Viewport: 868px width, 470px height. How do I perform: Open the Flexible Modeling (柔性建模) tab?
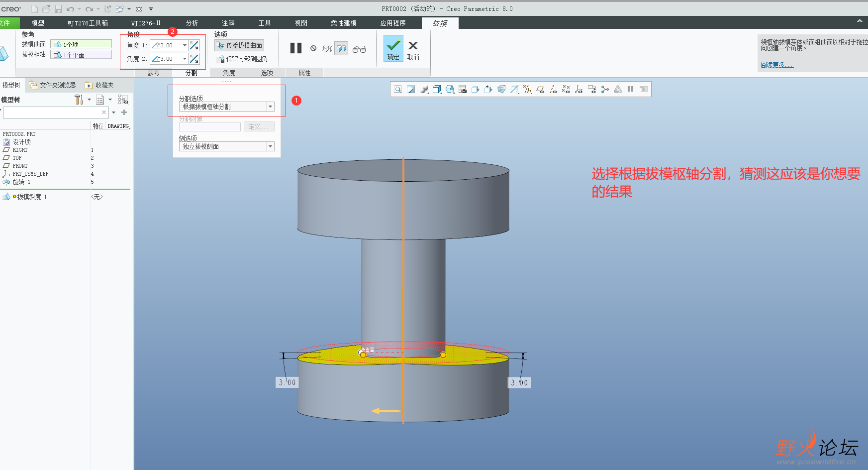(344, 23)
